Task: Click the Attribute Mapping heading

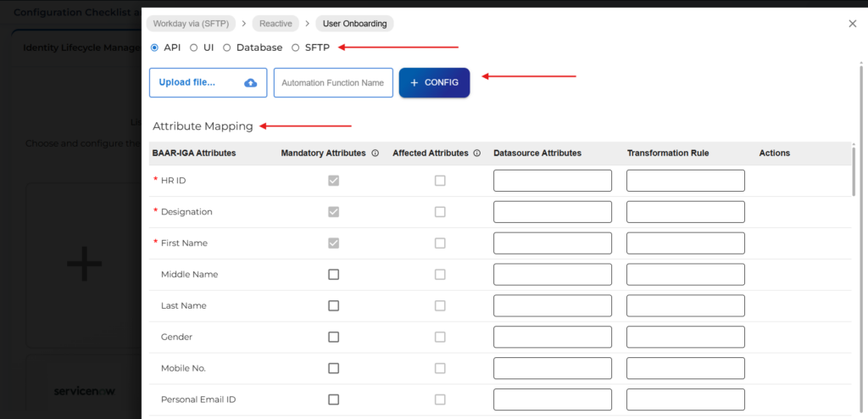Action: (203, 126)
